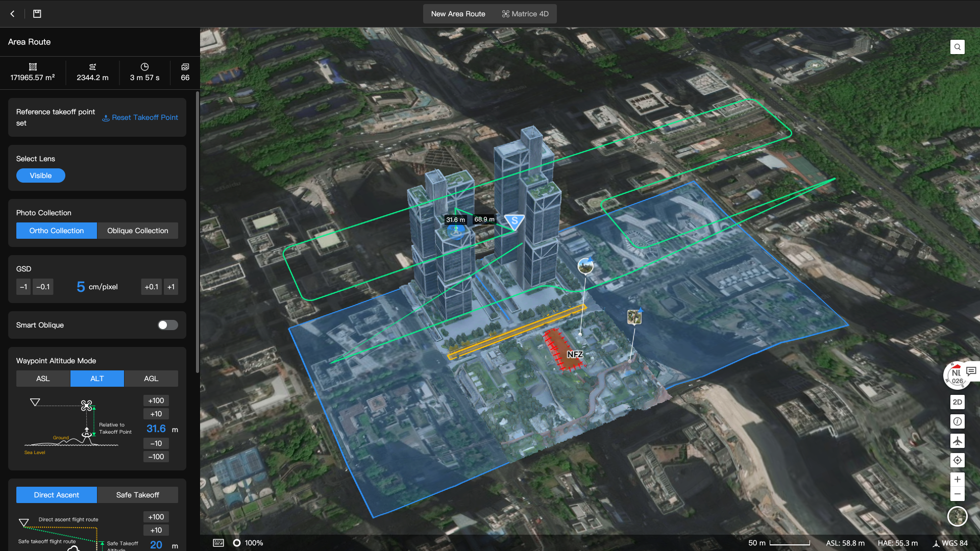Save the route with the save icon

click(37, 14)
